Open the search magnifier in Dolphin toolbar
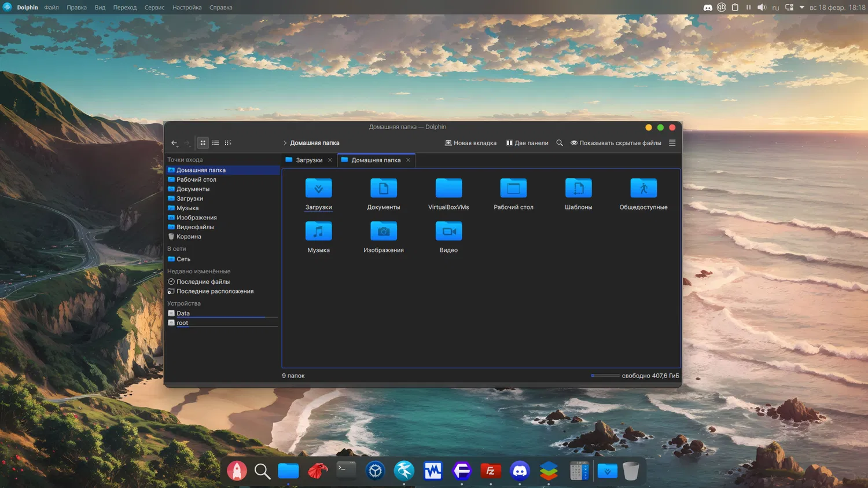868x488 pixels. [x=560, y=143]
